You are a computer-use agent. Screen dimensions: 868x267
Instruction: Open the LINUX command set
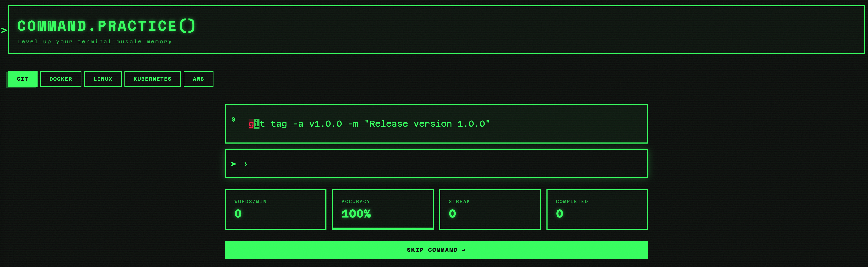103,79
